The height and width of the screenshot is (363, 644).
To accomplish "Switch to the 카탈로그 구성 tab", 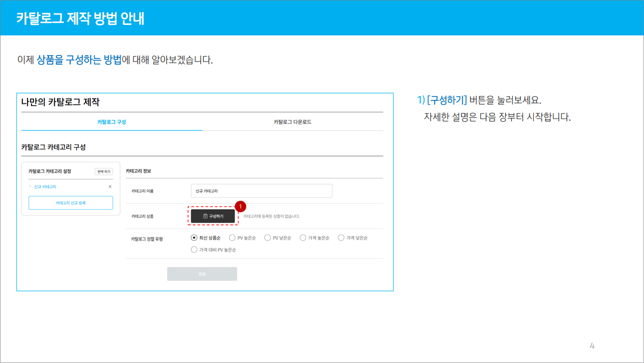I will (x=112, y=122).
